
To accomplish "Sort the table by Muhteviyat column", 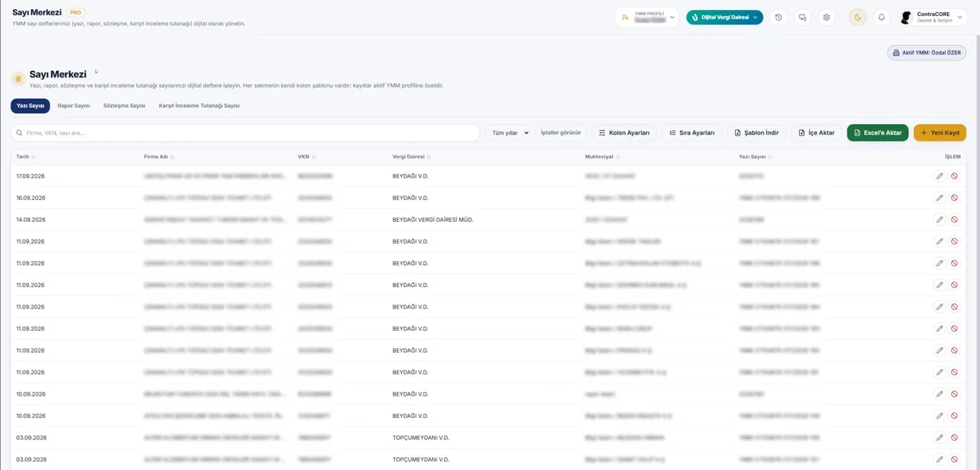I will (x=603, y=157).
